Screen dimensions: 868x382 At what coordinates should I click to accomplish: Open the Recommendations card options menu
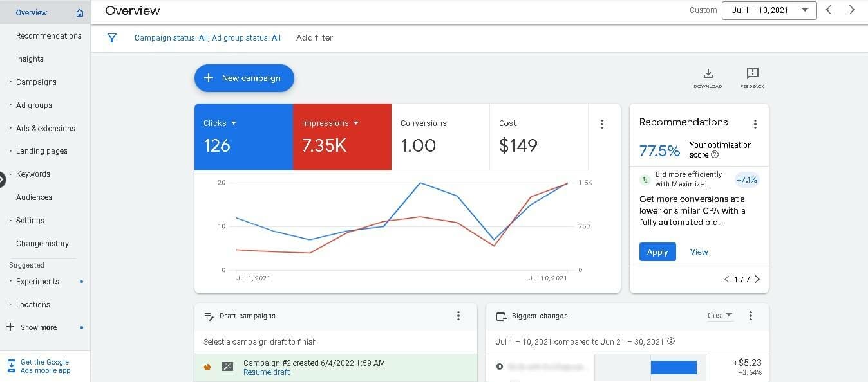click(755, 123)
